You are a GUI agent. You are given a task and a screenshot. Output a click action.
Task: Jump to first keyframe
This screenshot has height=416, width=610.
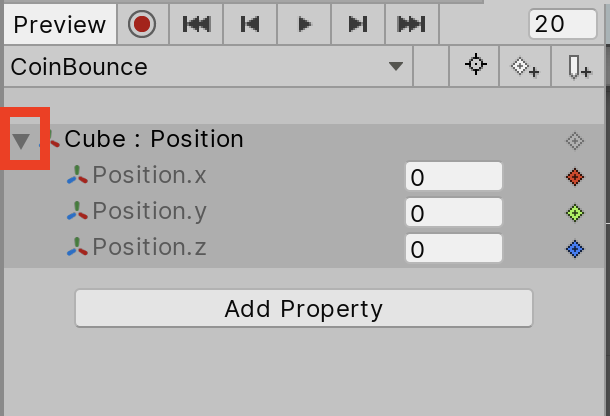coord(197,25)
